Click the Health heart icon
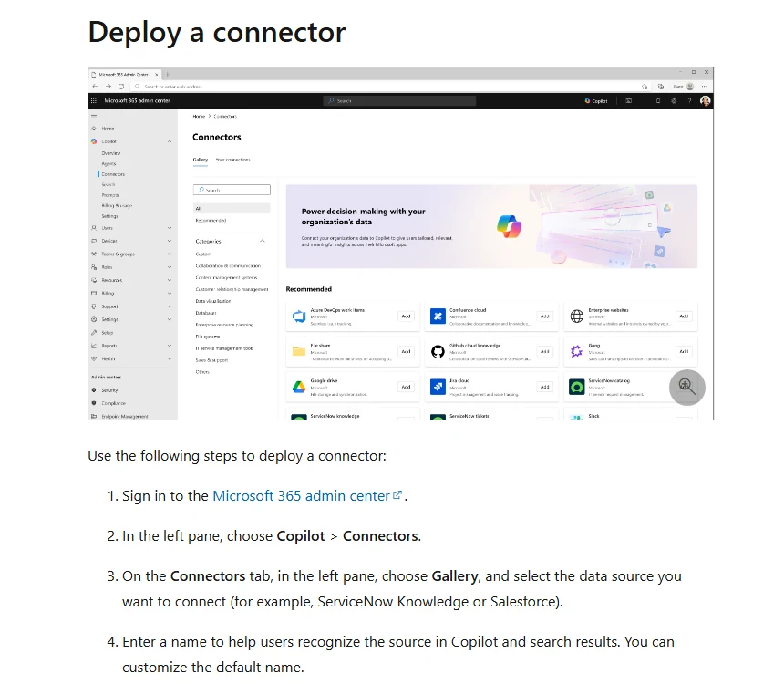 point(94,358)
